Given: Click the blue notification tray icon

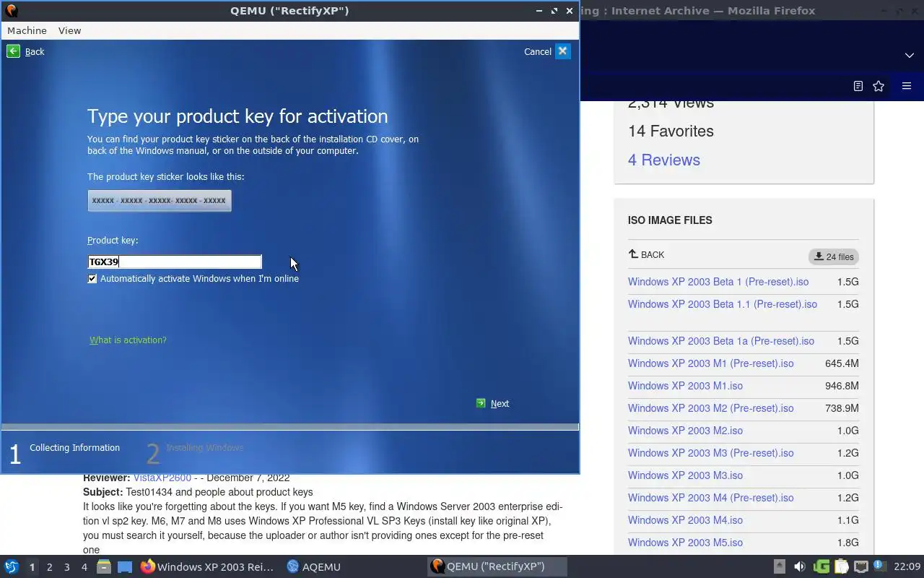Looking at the screenshot, I should (879, 566).
